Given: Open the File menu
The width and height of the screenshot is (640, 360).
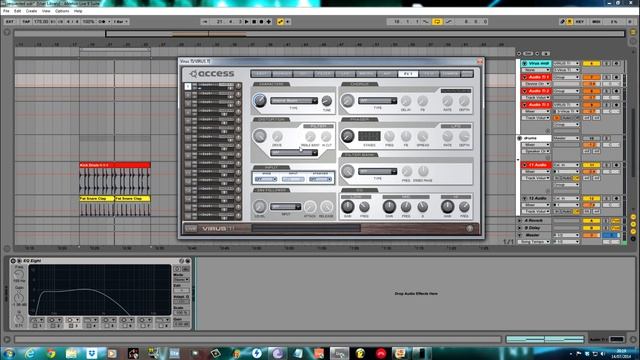Looking at the screenshot, I should [6, 11].
